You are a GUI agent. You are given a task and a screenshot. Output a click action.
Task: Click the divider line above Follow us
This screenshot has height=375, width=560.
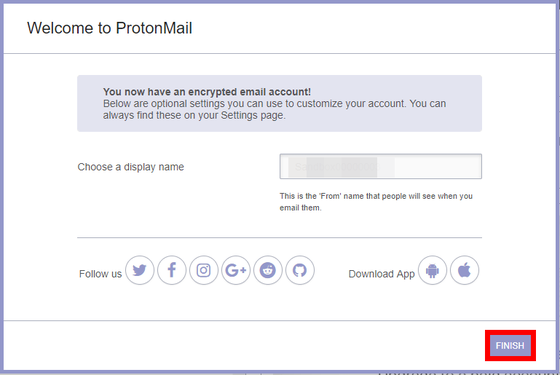(x=280, y=237)
